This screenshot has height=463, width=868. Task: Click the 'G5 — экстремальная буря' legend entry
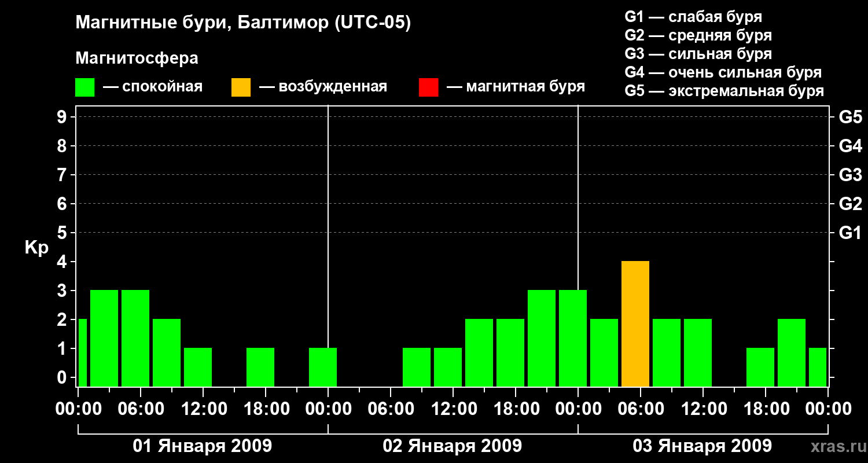[x=724, y=91]
